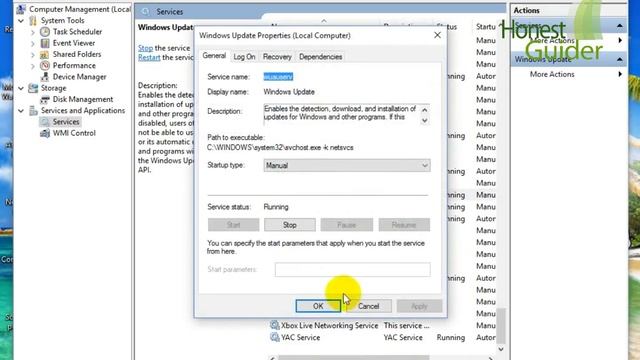Click the Windows Update display name text
This screenshot has height=360, width=640.
(289, 92)
